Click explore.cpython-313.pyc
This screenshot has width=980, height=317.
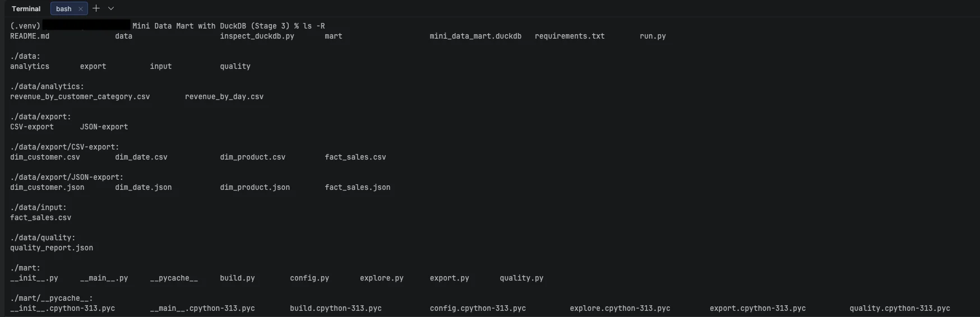tap(620, 309)
